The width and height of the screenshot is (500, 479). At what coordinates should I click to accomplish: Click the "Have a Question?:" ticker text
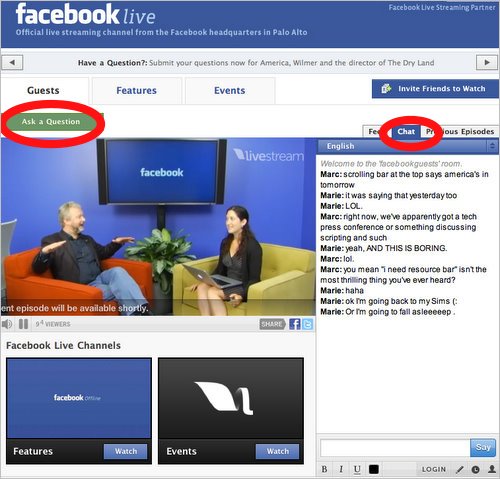112,63
